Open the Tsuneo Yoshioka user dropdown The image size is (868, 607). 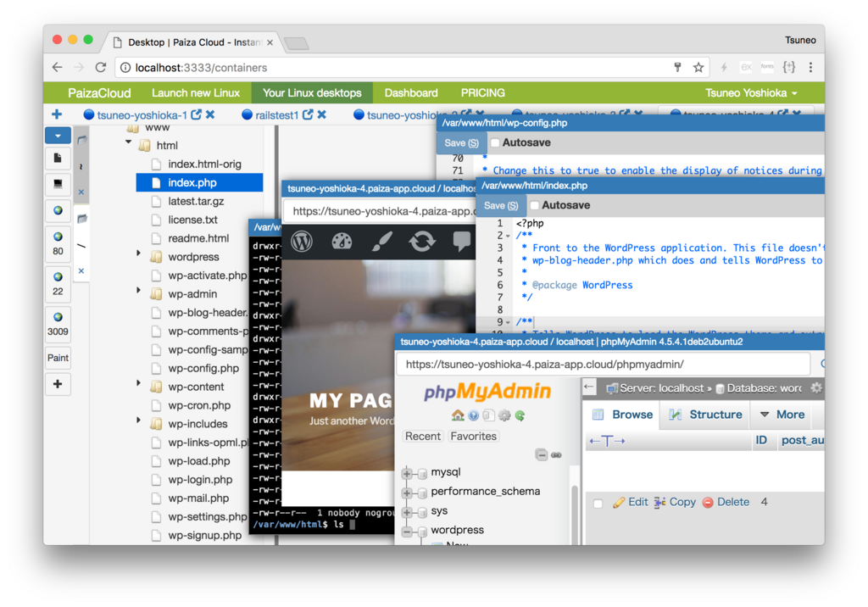pos(751,93)
